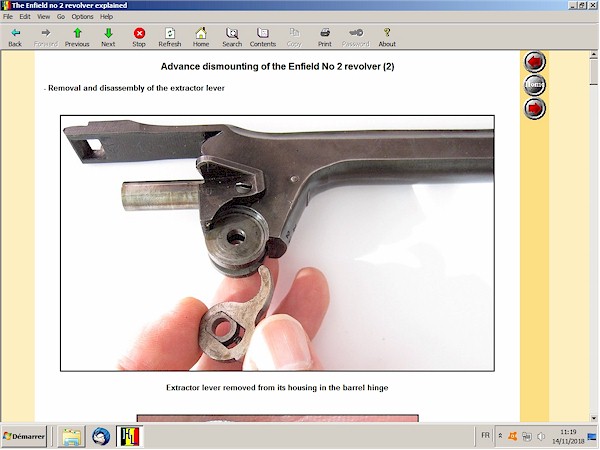Open the About dialog
Screen dimensions: 600x450
tap(387, 38)
